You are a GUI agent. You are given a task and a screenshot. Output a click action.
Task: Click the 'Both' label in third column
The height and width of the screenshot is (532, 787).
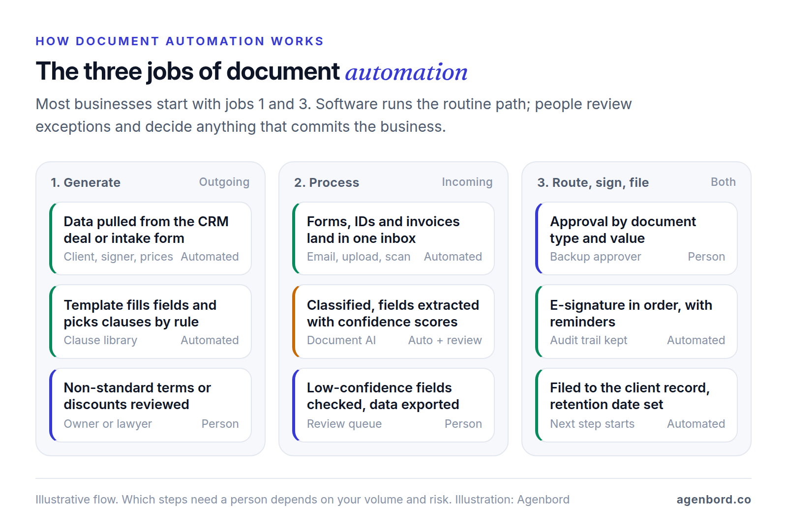[723, 182]
